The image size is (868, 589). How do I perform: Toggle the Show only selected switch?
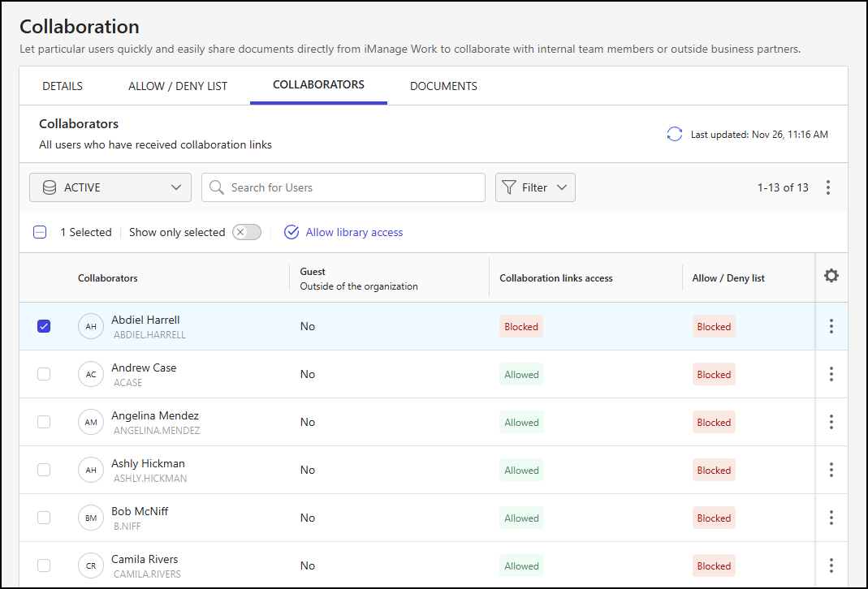[x=246, y=232]
